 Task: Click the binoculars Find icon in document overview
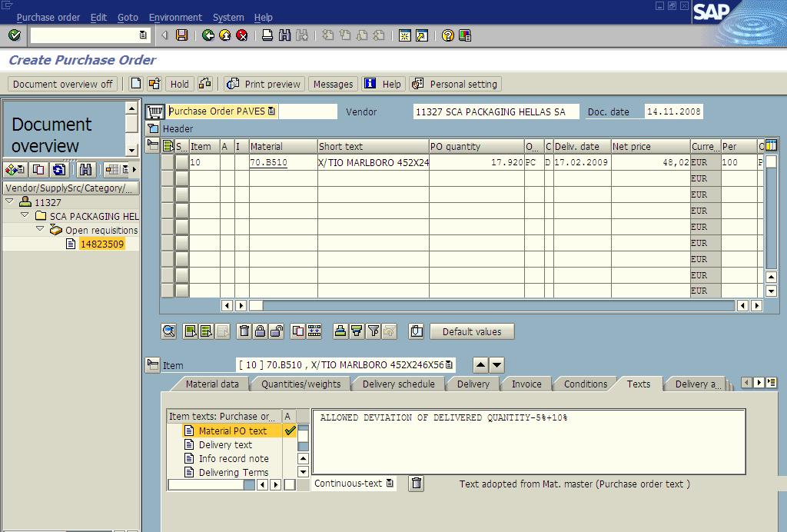86,170
